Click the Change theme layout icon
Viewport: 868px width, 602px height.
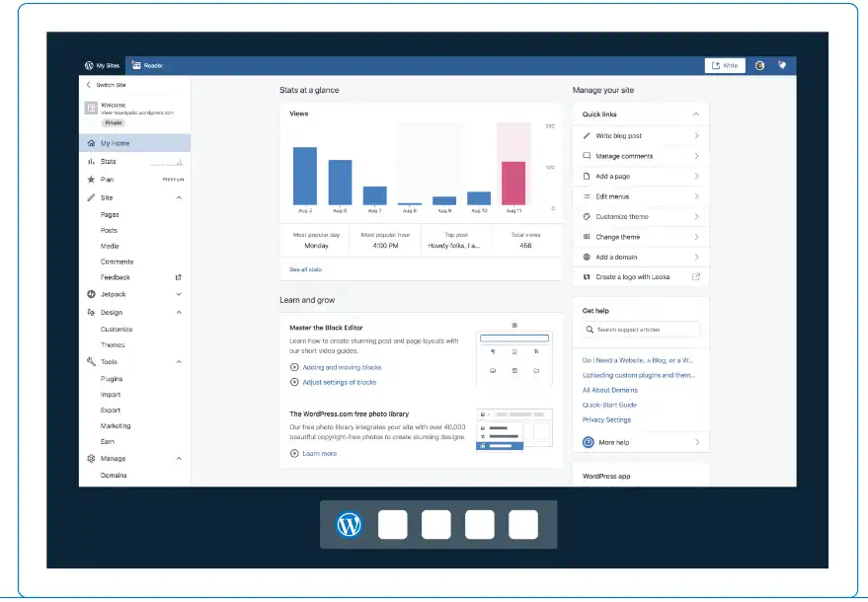pyautogui.click(x=587, y=237)
